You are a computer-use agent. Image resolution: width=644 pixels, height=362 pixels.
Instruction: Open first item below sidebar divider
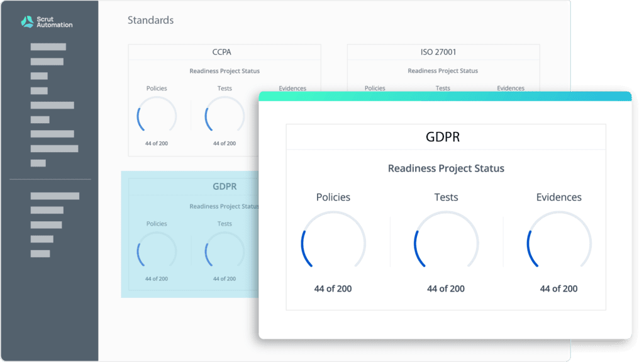tap(55, 196)
